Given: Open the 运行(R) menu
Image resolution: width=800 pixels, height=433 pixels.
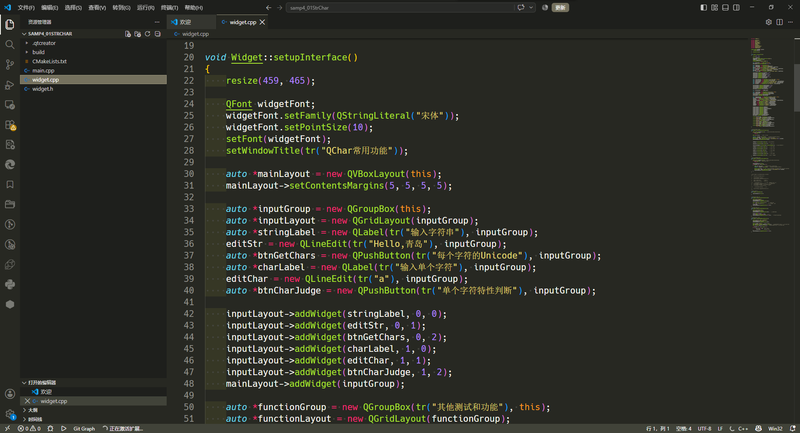Looking at the screenshot, I should tap(145, 8).
